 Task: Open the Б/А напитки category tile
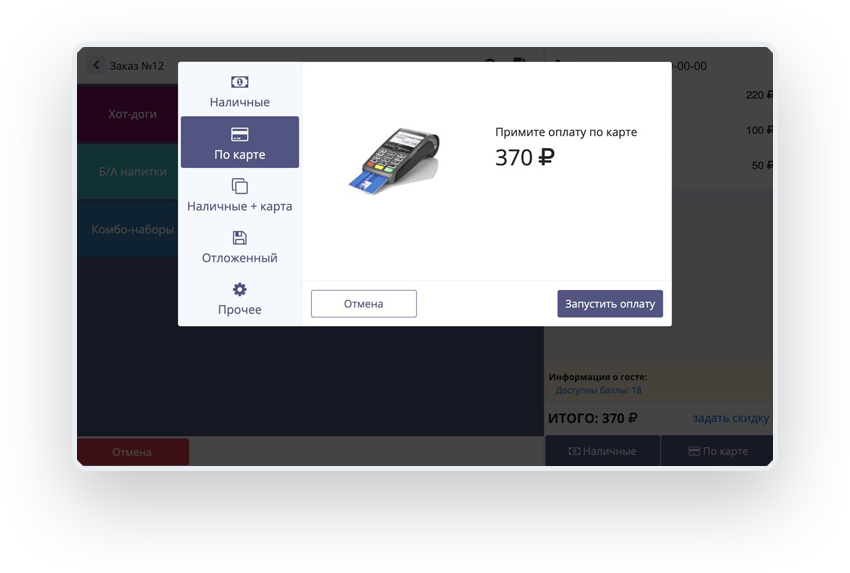coord(128,171)
